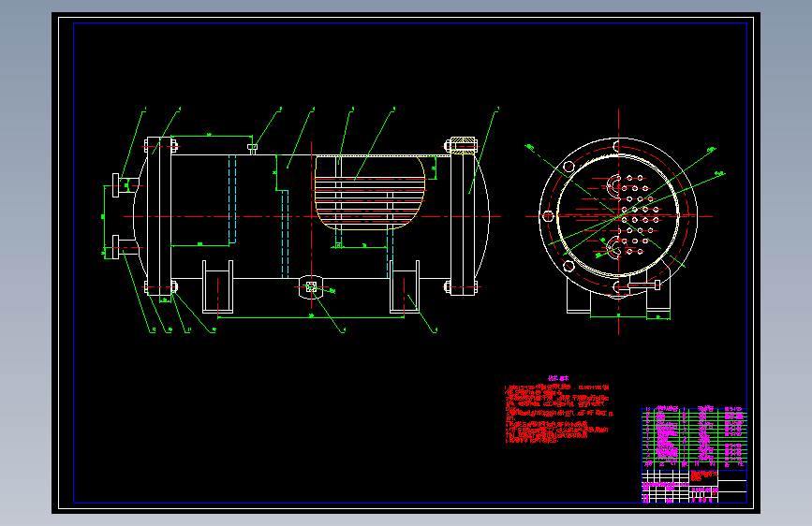Select the white title block grid
Viewport: 812px width, 526px height.
click(694, 486)
